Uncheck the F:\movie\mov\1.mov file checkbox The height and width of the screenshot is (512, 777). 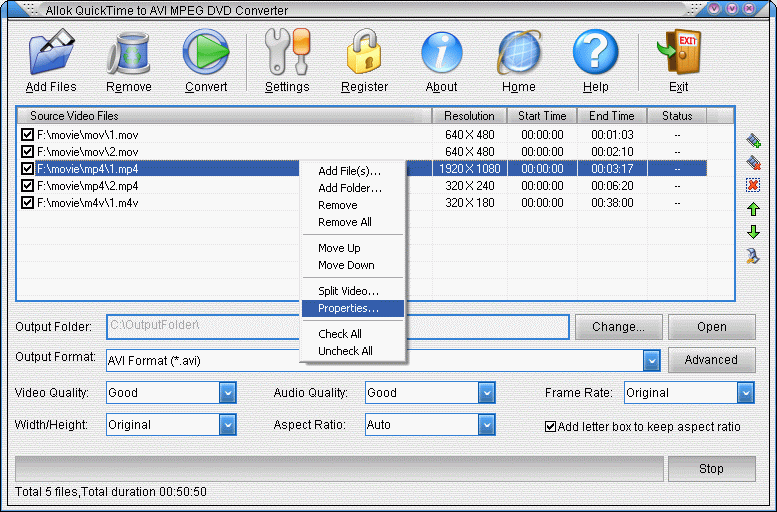coord(27,135)
